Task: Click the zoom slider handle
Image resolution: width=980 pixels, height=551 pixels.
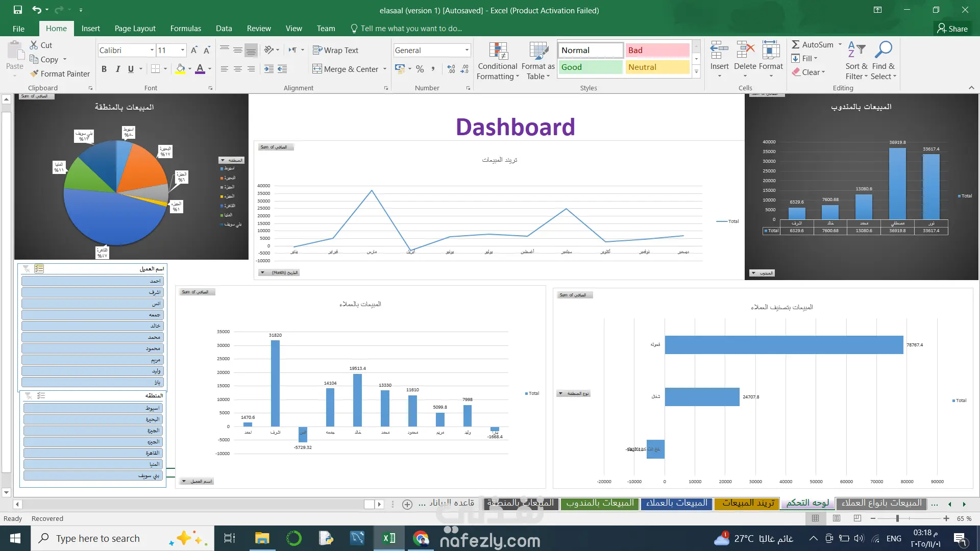Action: pos(897,518)
